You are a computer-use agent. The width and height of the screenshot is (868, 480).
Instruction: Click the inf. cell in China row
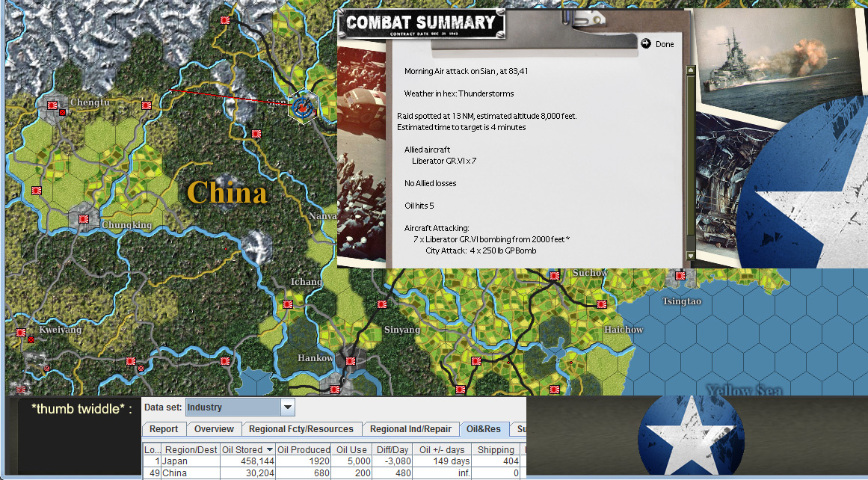442,473
